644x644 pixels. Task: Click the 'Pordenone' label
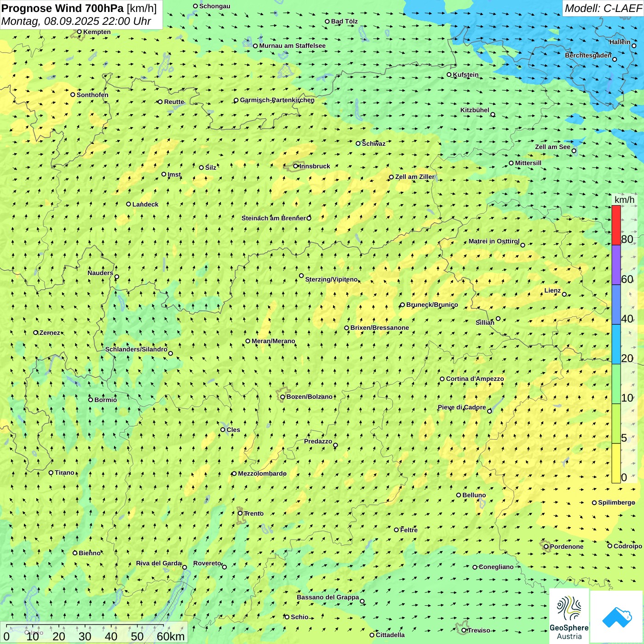click(567, 546)
